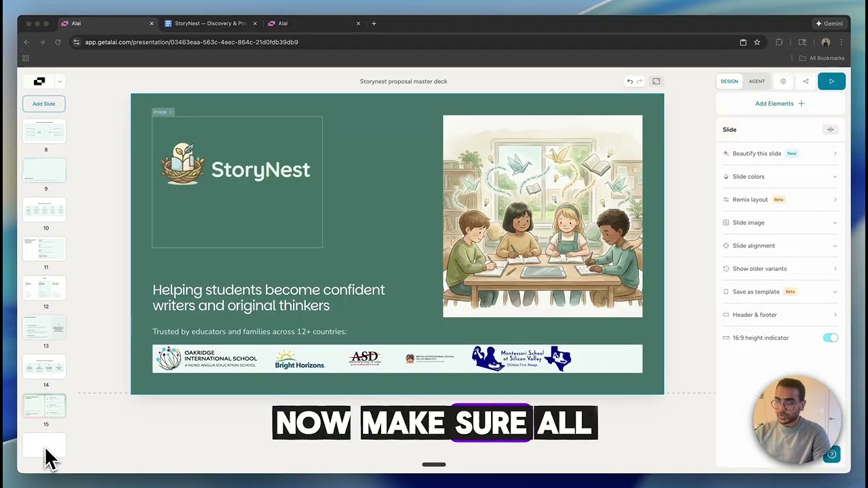Select the StoryNest logo image on slide
868x488 pixels.
(x=237, y=182)
